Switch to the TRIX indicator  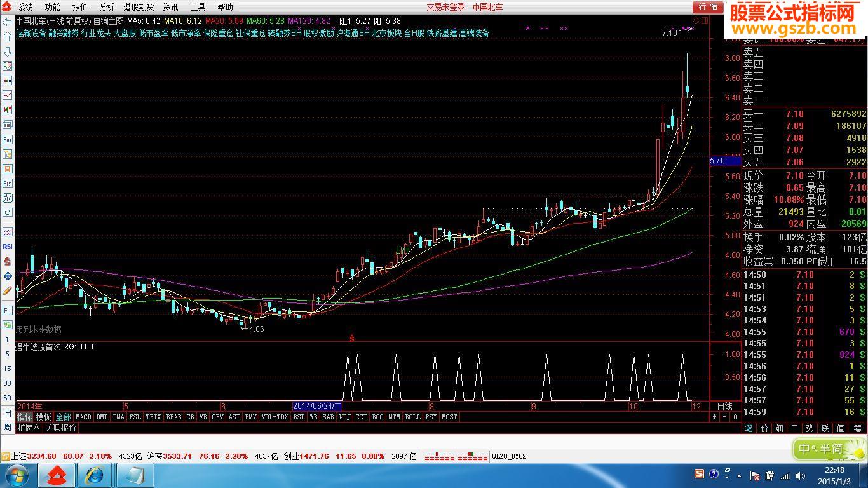[x=153, y=417]
